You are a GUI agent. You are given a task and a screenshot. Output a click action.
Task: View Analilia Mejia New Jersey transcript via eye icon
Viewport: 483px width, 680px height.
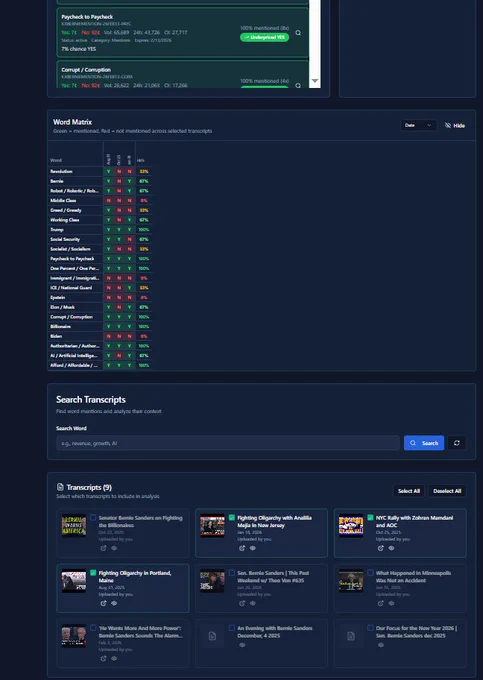click(x=253, y=548)
